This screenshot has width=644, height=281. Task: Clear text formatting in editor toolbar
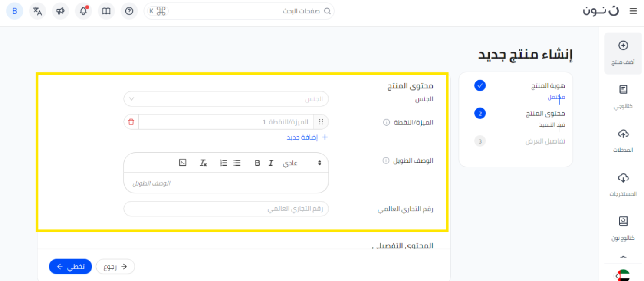203,163
